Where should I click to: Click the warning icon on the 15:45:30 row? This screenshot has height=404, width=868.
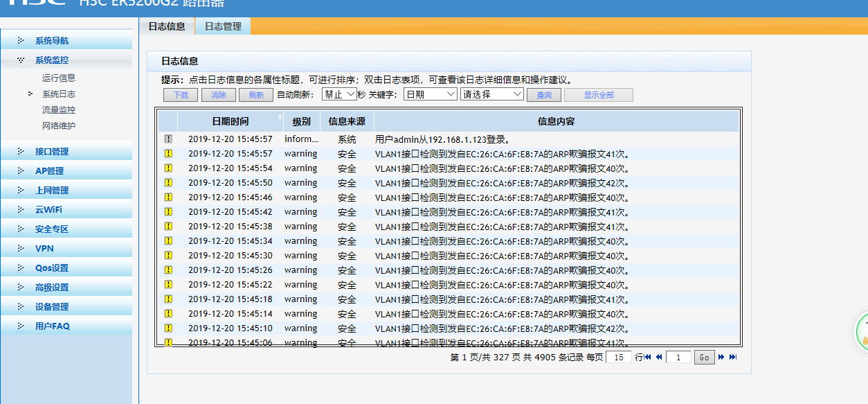point(168,256)
